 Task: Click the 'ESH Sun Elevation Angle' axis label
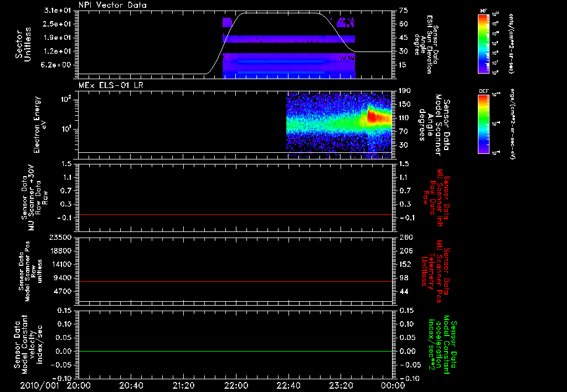pyautogui.click(x=426, y=44)
